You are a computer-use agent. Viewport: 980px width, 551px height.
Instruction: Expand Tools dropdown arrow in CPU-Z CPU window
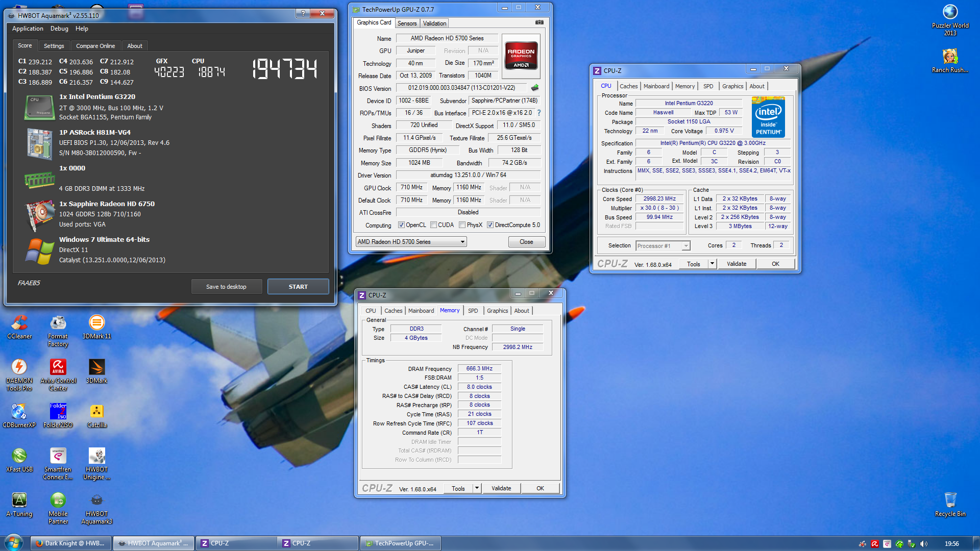[x=712, y=264]
